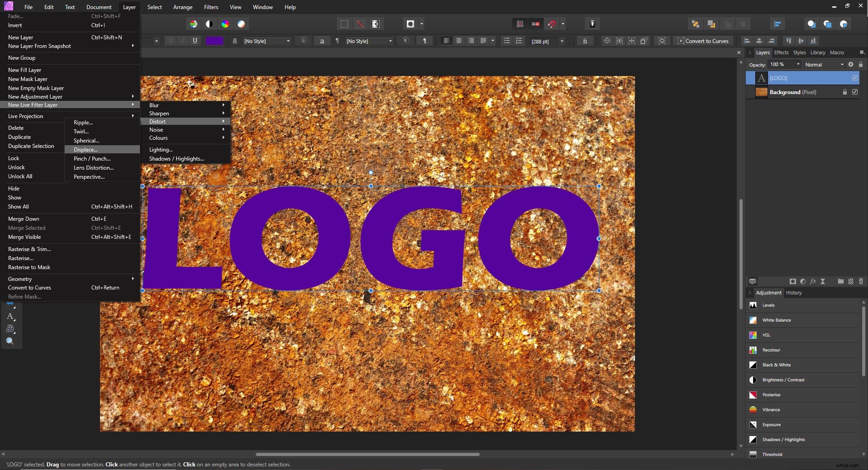Choose Displace from the Distort submenu
This screenshot has height=470, width=868.
(x=86, y=150)
